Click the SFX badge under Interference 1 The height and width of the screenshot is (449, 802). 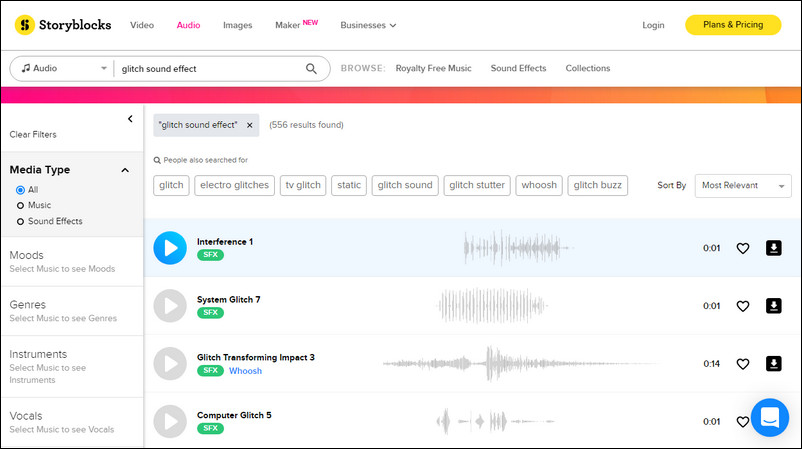(210, 255)
